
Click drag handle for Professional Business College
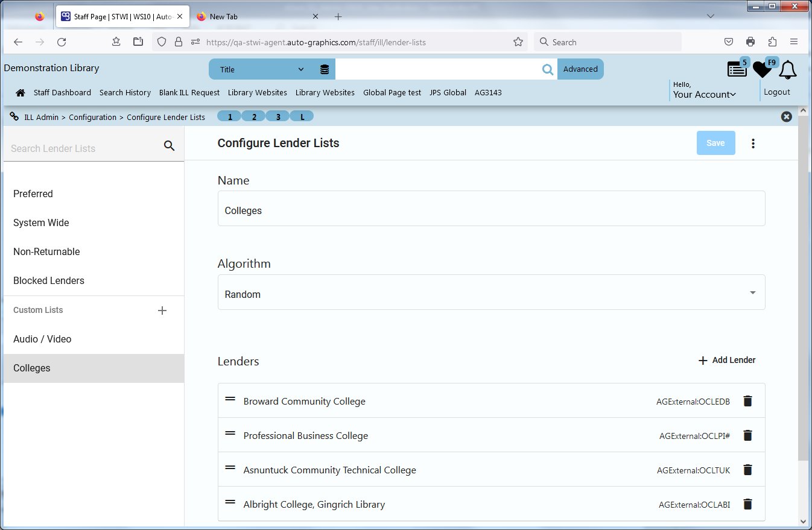[230, 433]
